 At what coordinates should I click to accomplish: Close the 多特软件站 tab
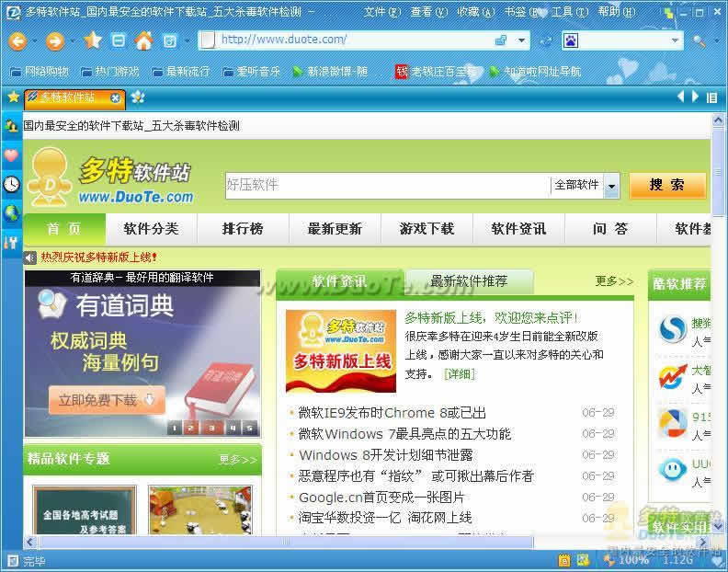click(x=115, y=97)
